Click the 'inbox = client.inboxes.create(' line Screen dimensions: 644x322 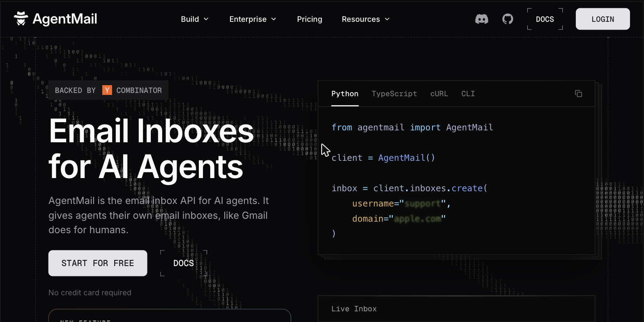coord(409,188)
